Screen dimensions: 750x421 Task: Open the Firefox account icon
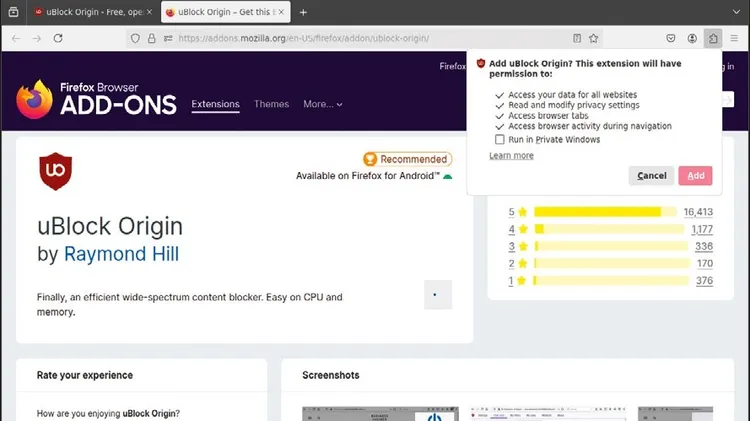pyautogui.click(x=692, y=38)
